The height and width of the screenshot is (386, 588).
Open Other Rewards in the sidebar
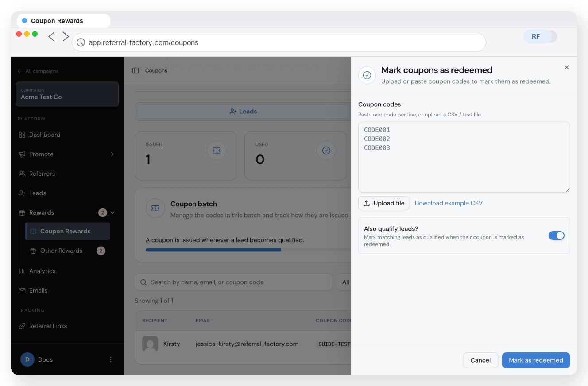click(68, 251)
